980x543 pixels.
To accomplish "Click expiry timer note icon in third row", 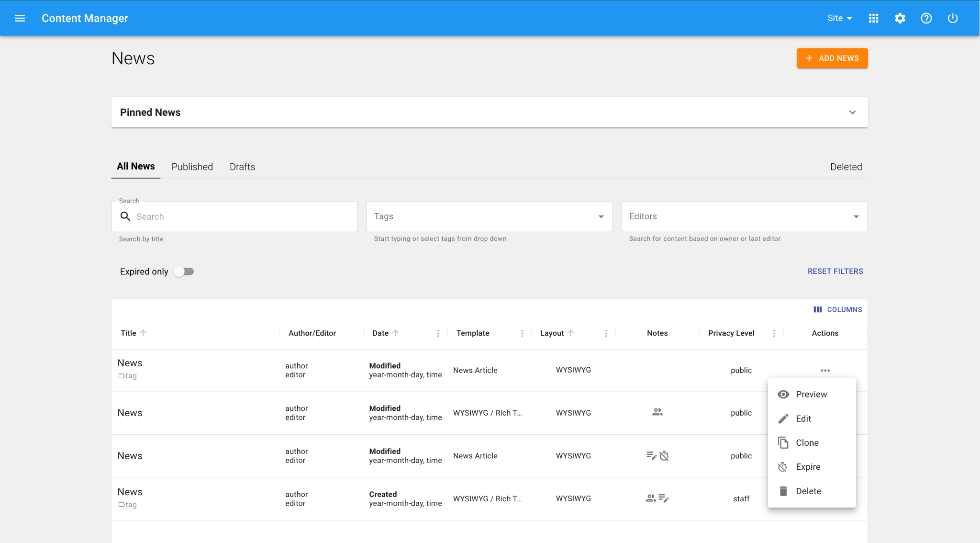I will 664,456.
